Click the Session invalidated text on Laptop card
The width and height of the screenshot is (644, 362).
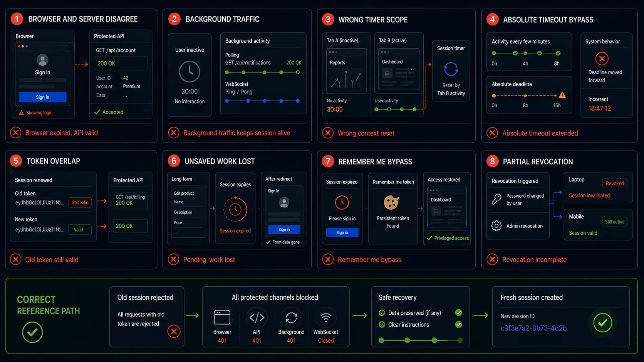pos(589,195)
